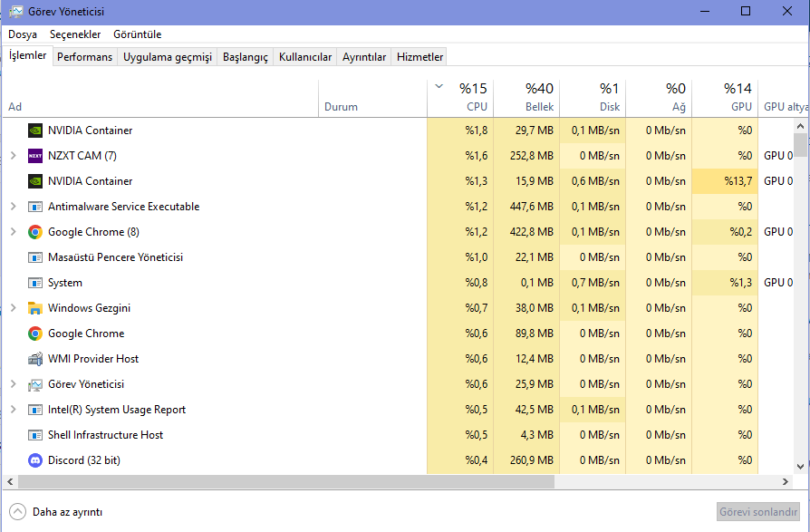The height and width of the screenshot is (532, 810).
Task: Select the Discord (32 bit) row name
Action: 84,460
